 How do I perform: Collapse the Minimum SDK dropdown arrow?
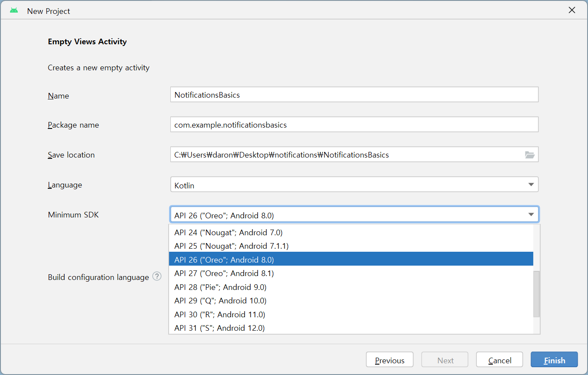[x=531, y=214]
